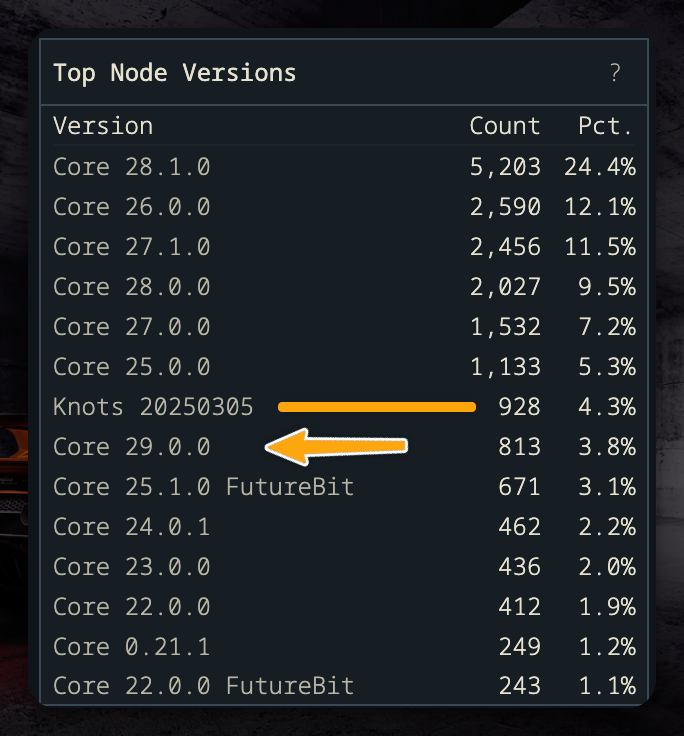684x736 pixels.
Task: Click the Count column header
Action: tap(505, 126)
